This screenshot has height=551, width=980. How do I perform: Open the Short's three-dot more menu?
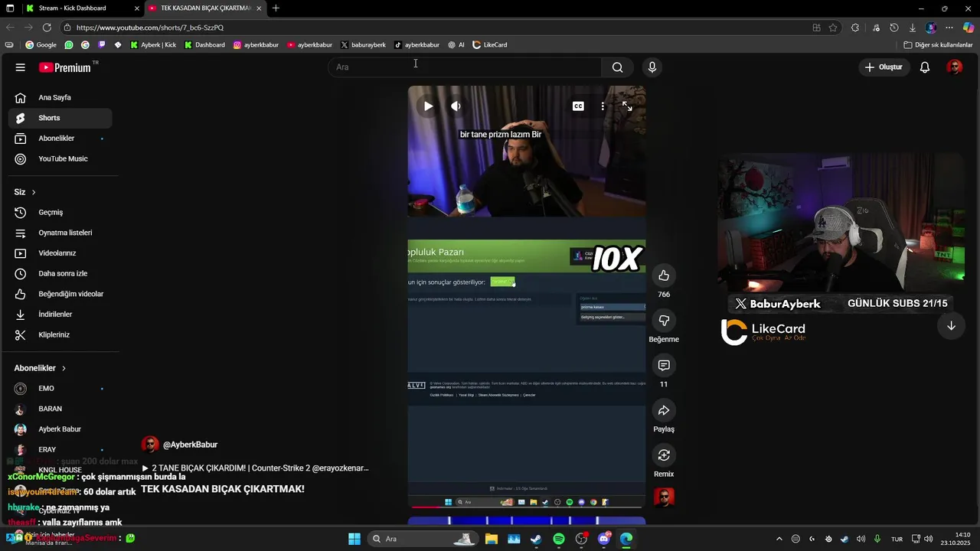point(603,106)
